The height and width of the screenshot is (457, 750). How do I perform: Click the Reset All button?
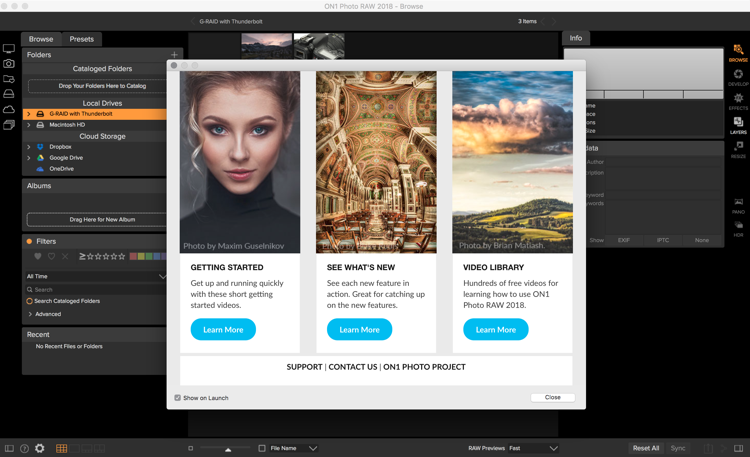(x=646, y=448)
